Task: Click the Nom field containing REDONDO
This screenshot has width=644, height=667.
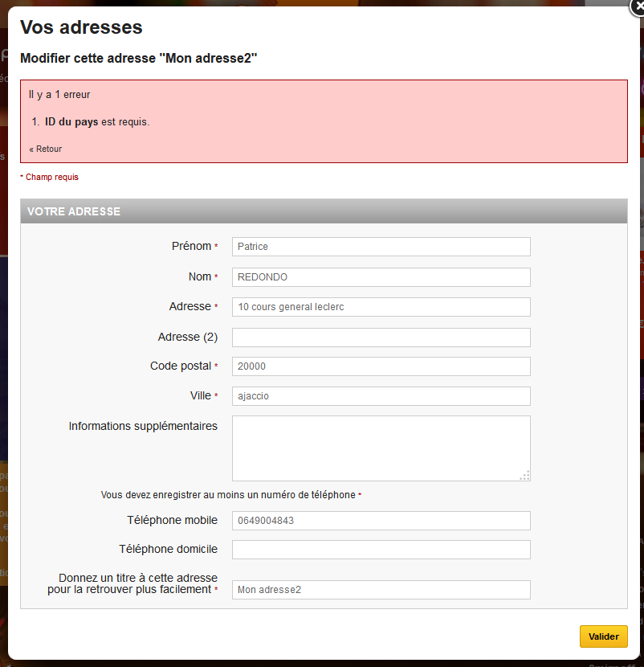Action: 381,277
